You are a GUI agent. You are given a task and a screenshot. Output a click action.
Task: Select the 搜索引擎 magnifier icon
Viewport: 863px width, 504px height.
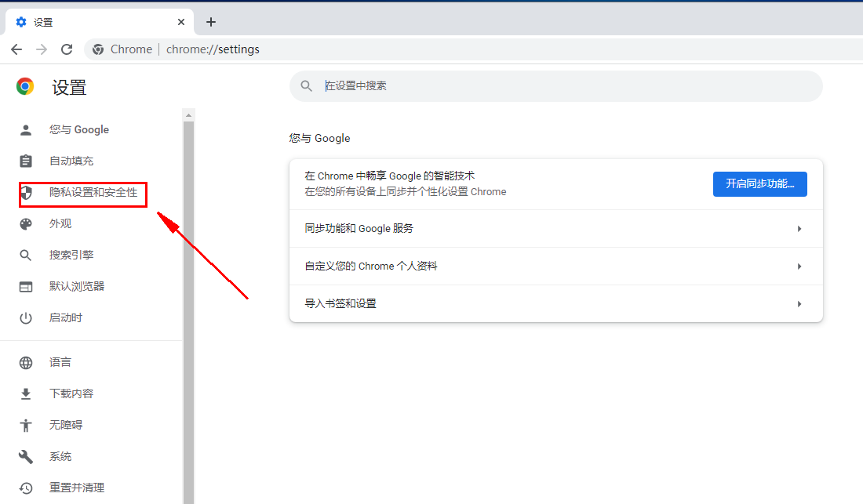(26, 255)
